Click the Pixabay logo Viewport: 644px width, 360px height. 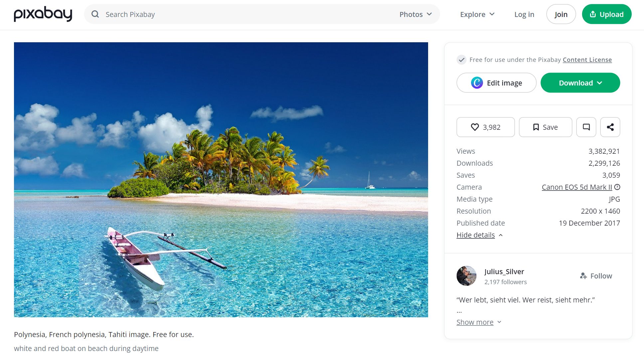[x=43, y=14]
